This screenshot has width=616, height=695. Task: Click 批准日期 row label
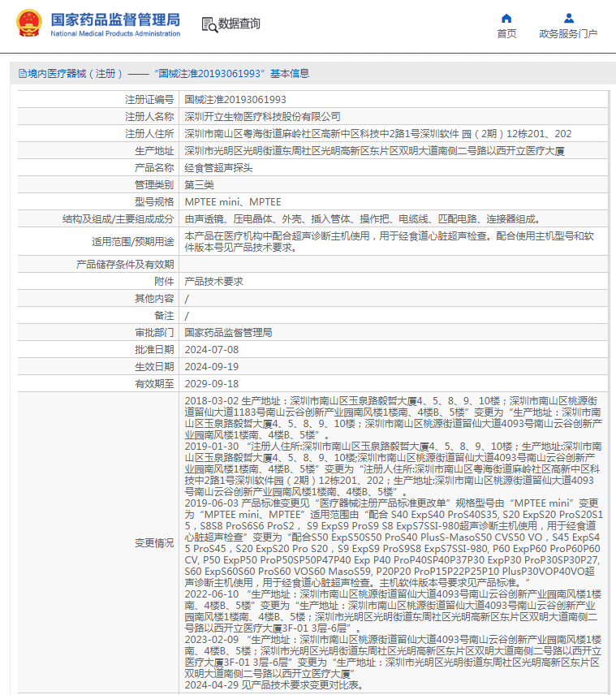[x=154, y=350]
